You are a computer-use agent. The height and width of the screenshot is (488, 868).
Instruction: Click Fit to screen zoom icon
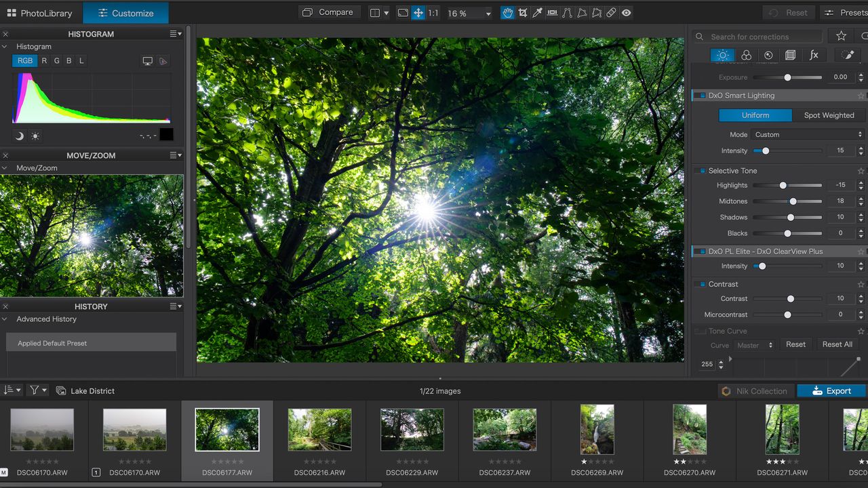point(403,13)
